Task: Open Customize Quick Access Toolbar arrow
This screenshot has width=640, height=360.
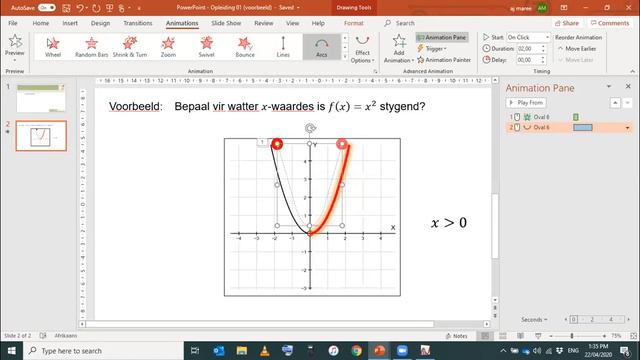Action: point(139,8)
